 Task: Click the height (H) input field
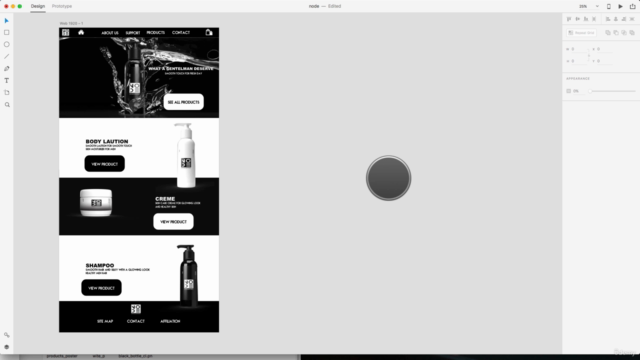[x=579, y=61]
